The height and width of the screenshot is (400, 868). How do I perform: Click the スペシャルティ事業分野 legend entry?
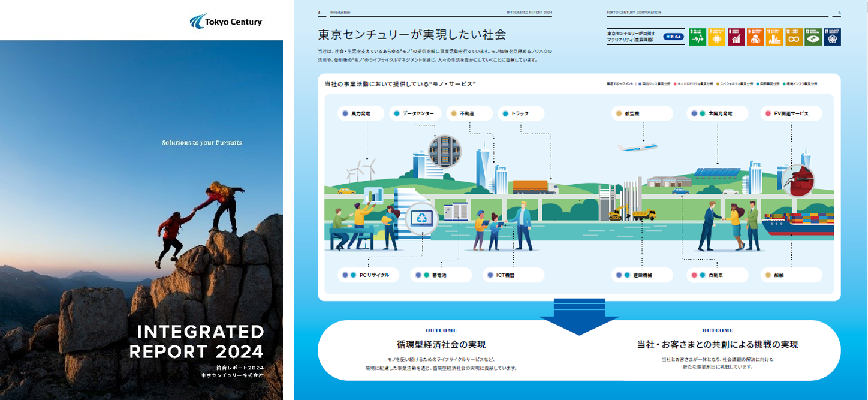[735, 85]
